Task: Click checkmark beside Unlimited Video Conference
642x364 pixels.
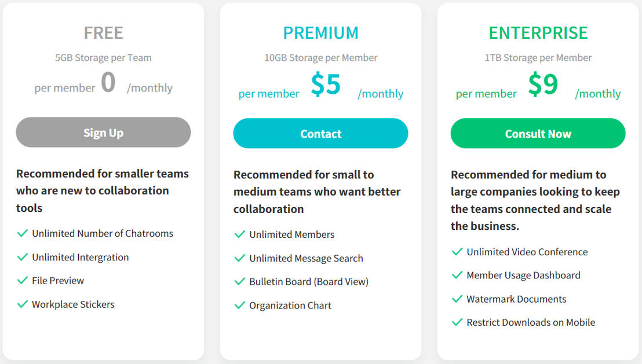Action: pyautogui.click(x=457, y=252)
